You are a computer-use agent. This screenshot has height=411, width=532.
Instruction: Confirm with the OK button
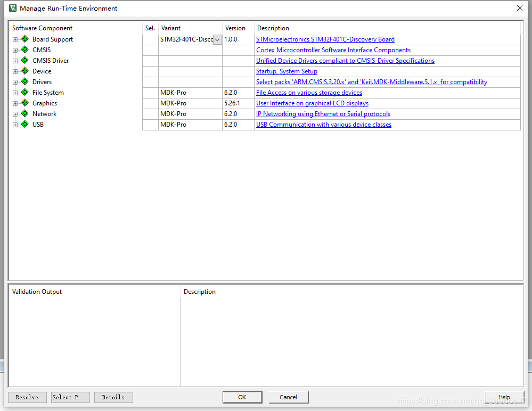pos(242,397)
